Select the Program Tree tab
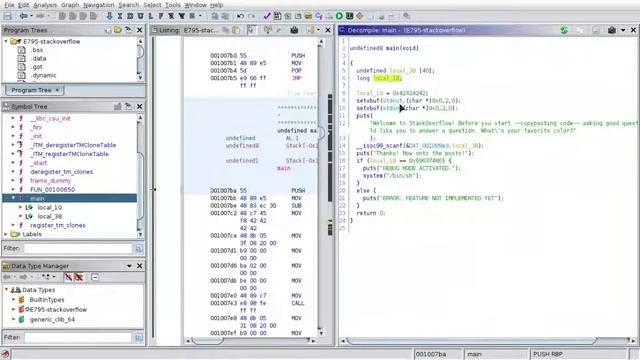Image resolution: width=640 pixels, height=360 pixels. (35, 90)
